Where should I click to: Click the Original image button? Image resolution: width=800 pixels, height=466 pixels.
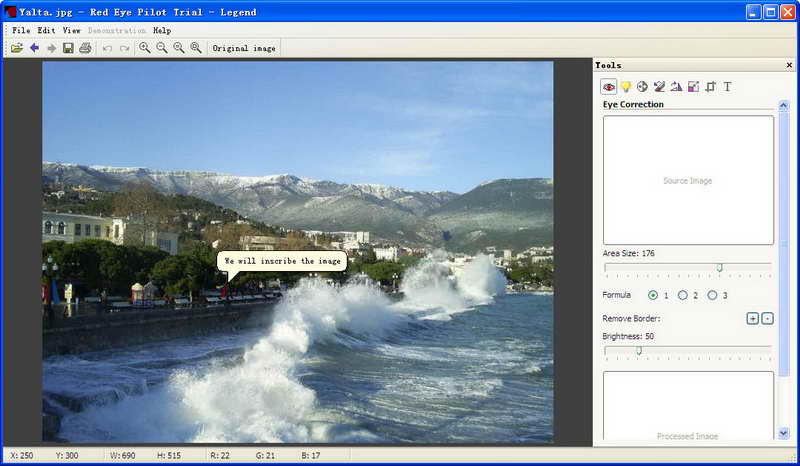(244, 48)
